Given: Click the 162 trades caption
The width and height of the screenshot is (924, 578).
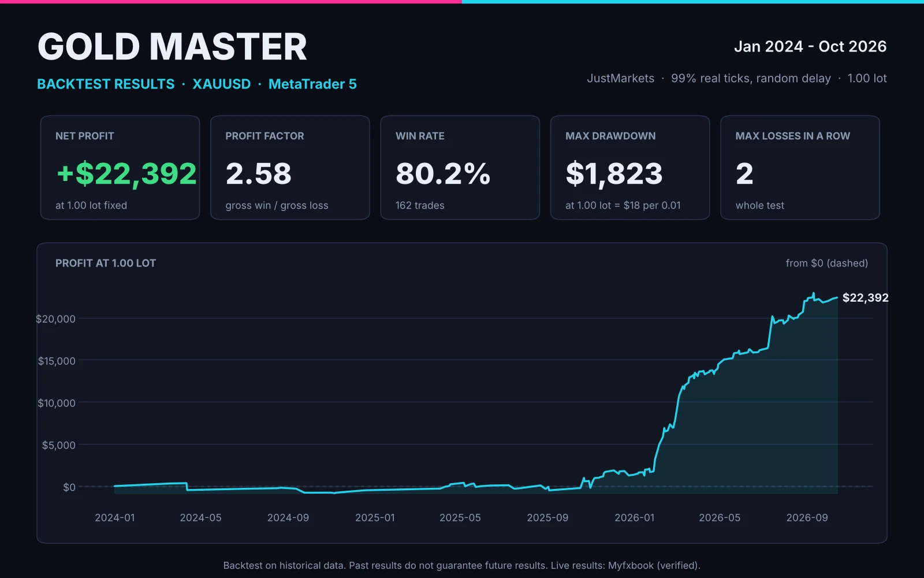Looking at the screenshot, I should click(x=420, y=205).
